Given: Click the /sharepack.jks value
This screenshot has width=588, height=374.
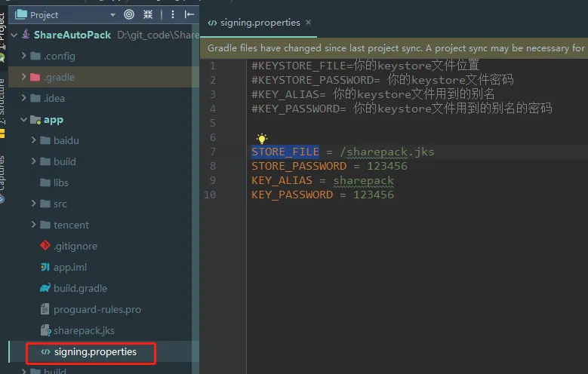Looking at the screenshot, I should click(x=386, y=152).
